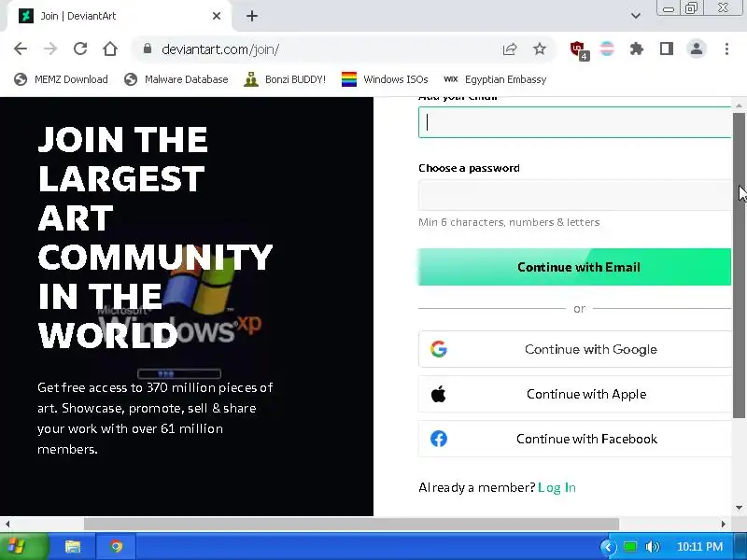This screenshot has height=560, width=747.
Task: Open the MEMZ Download bookmark
Action: tap(61, 79)
